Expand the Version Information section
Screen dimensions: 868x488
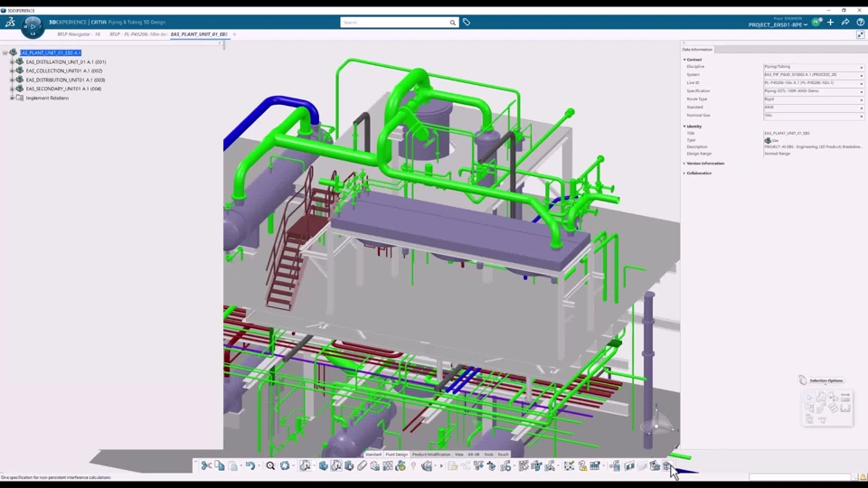coord(684,164)
